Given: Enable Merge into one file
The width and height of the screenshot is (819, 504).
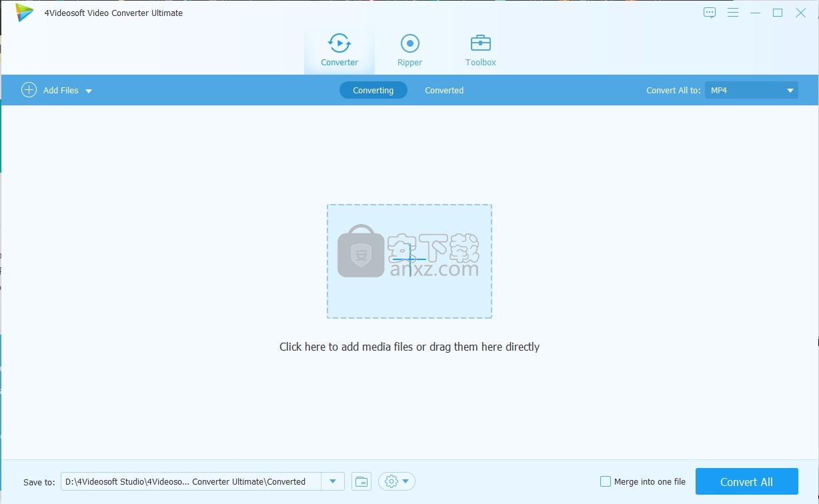Looking at the screenshot, I should [606, 481].
